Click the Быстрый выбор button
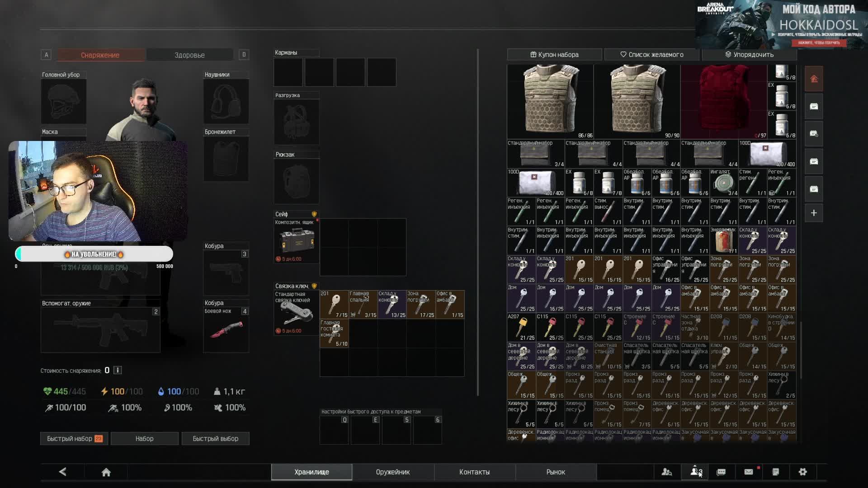The image size is (868, 488). tap(215, 438)
